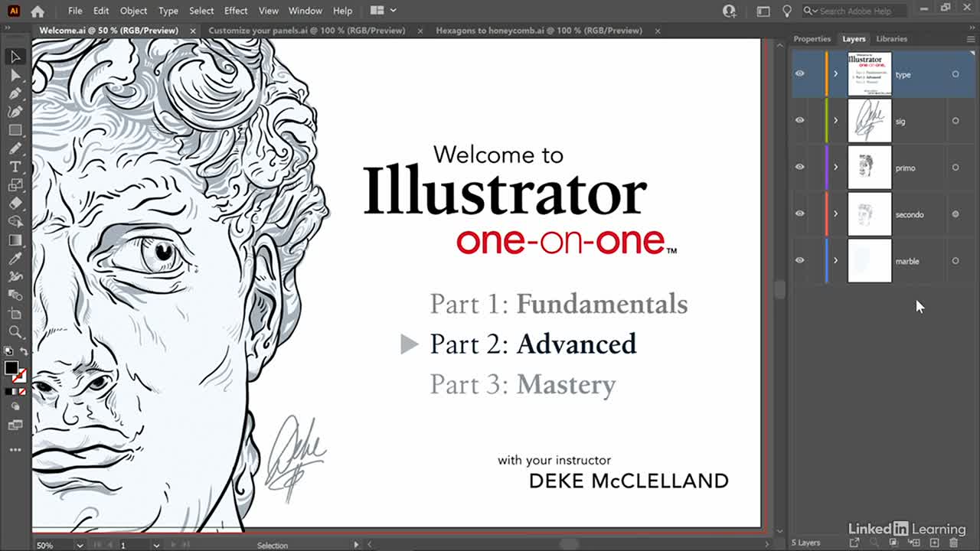Viewport: 980px width, 551px height.
Task: Select the Zoom tool
Action: [x=15, y=332]
